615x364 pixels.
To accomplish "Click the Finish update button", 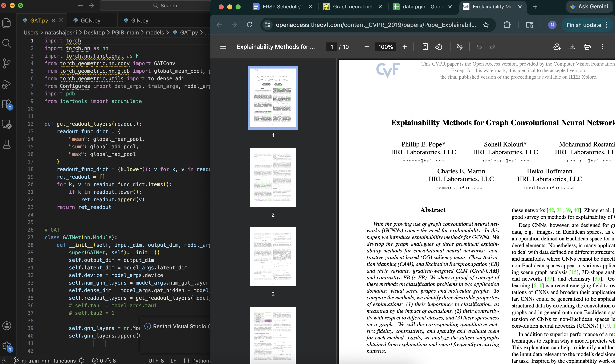I will point(583,25).
